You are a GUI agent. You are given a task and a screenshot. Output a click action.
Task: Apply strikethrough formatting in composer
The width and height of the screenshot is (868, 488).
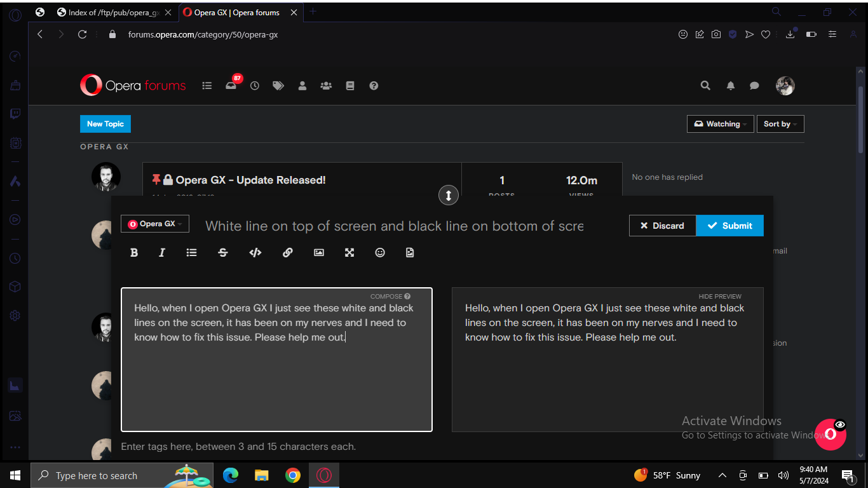(223, 253)
